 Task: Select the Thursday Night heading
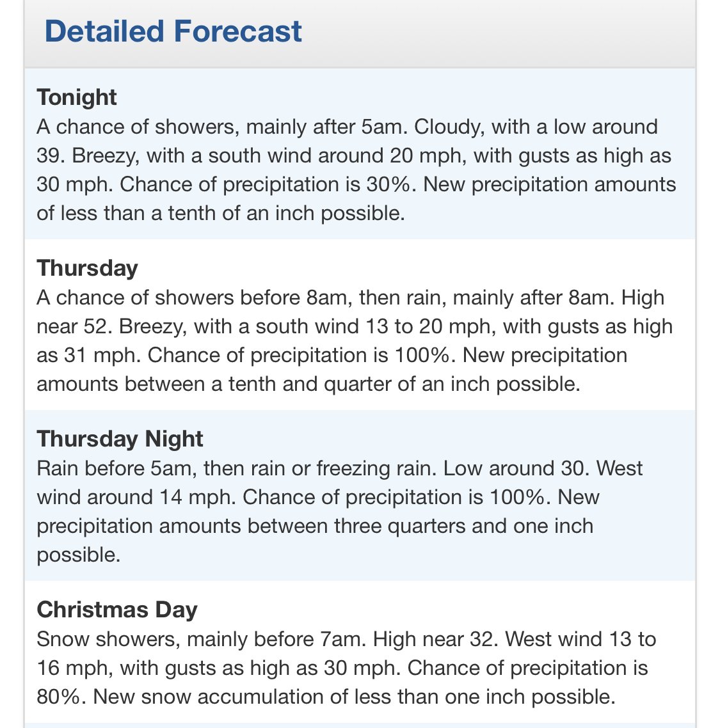(120, 439)
